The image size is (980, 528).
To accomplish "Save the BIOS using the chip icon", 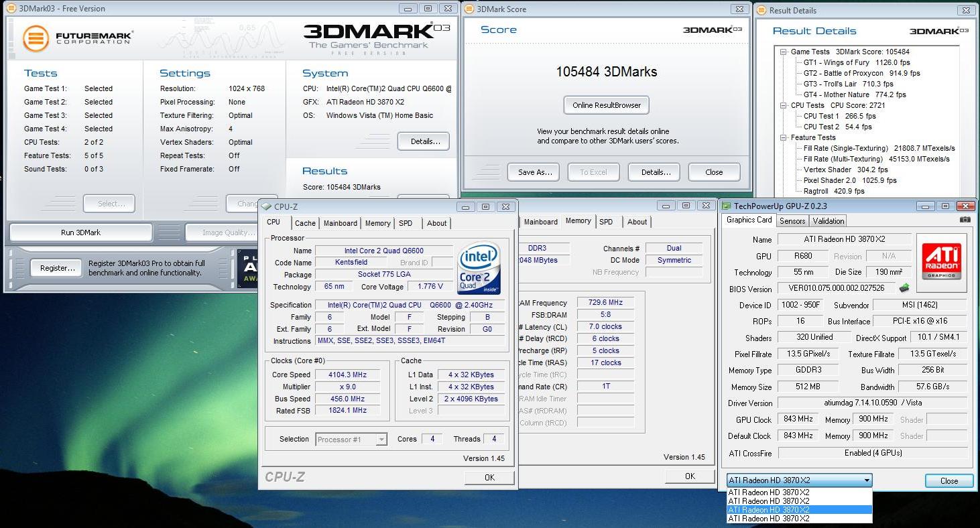I will (904, 288).
